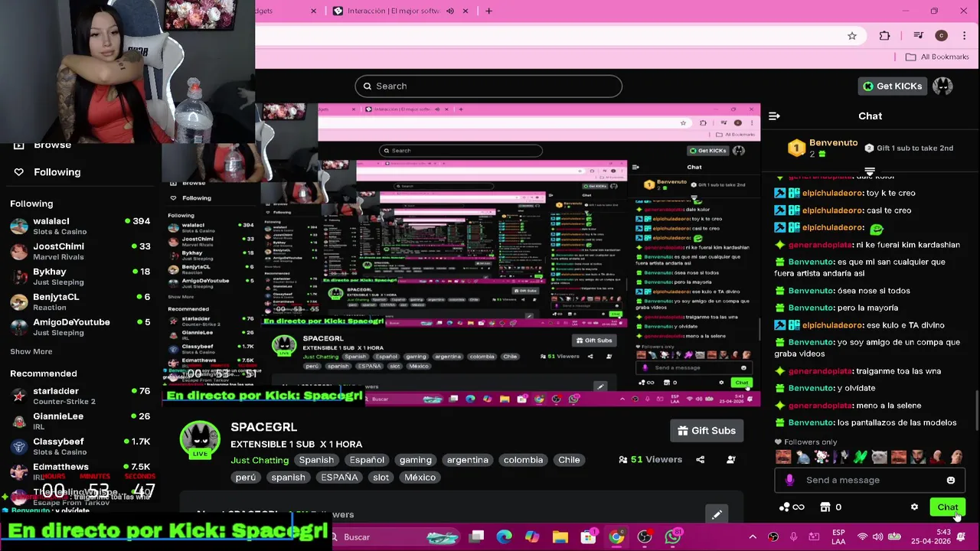Image resolution: width=980 pixels, height=551 pixels.
Task: Open walalacl channel in Following list
Action: 80,226
